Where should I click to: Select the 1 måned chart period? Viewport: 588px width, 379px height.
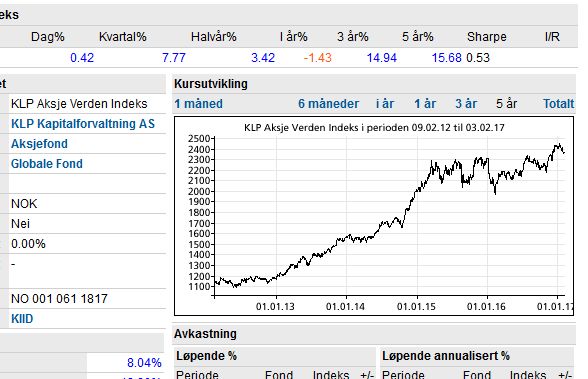198,104
